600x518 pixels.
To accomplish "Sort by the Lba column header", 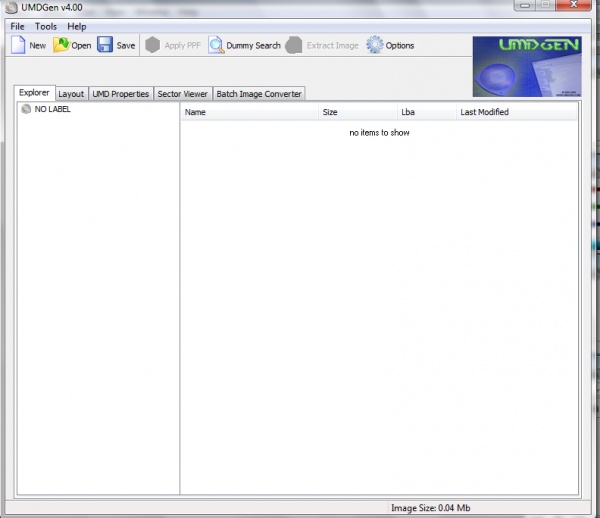I will (x=426, y=112).
